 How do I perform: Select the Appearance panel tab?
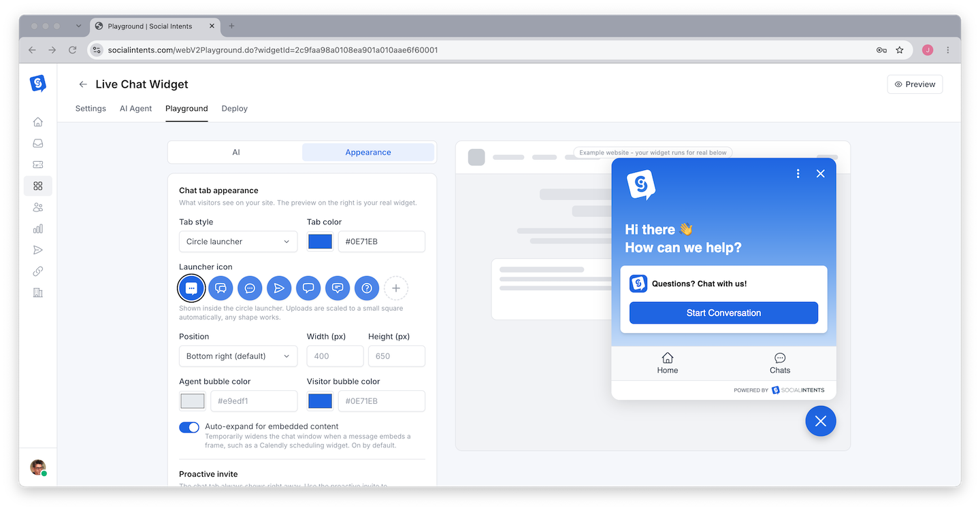point(368,152)
